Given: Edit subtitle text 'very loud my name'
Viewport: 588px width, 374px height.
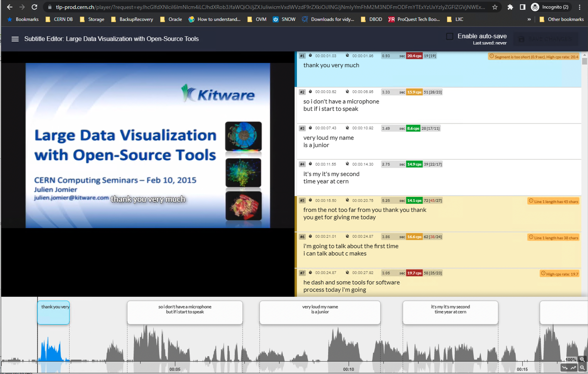Looking at the screenshot, I should (x=329, y=138).
